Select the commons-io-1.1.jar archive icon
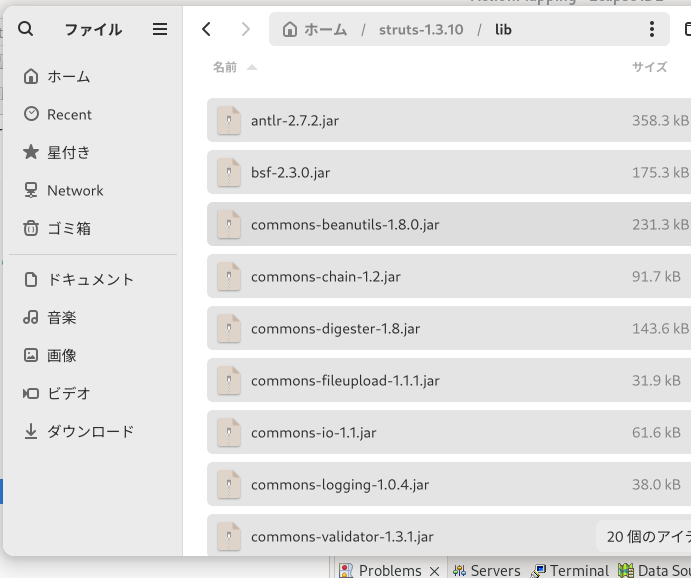Image resolution: width=691 pixels, height=578 pixels. click(x=229, y=432)
